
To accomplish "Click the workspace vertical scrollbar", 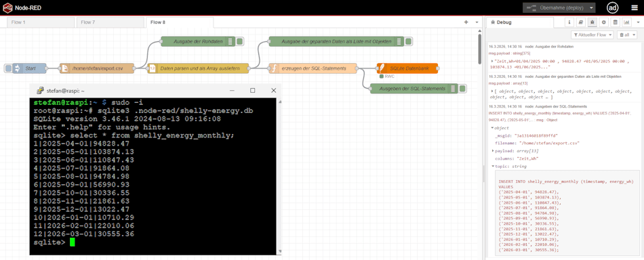I will (480, 49).
